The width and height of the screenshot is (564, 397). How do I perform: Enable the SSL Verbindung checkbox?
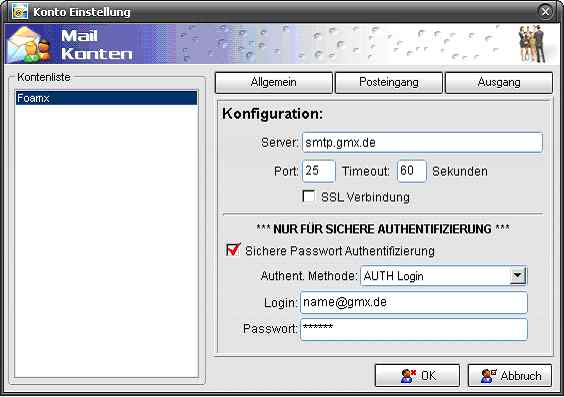click(309, 196)
